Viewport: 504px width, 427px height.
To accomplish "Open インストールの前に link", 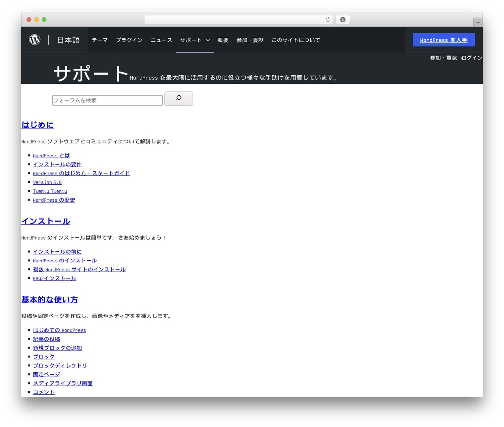I will pos(57,252).
